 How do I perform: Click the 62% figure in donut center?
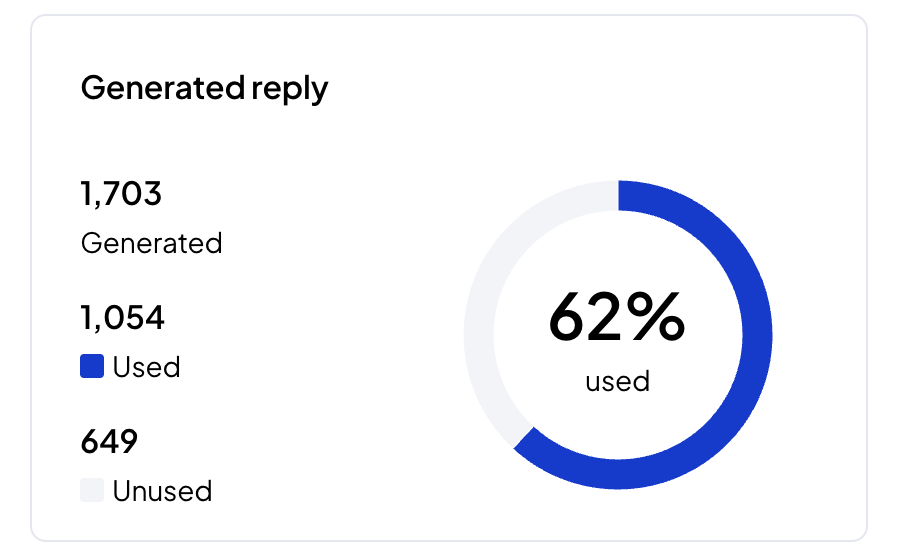(617, 317)
